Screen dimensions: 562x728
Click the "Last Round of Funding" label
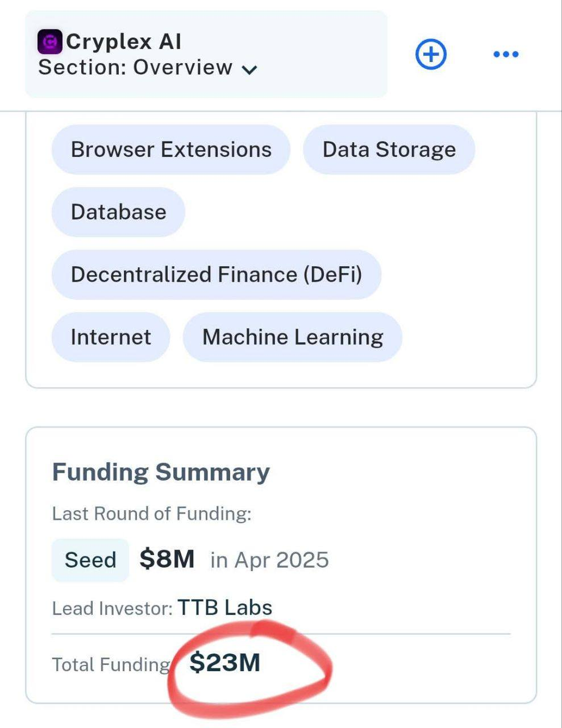click(151, 514)
